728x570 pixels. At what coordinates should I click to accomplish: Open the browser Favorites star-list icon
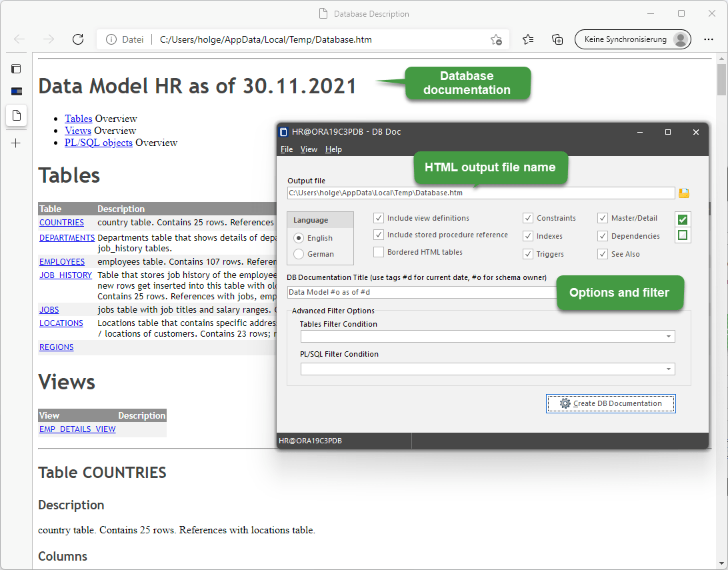click(528, 39)
